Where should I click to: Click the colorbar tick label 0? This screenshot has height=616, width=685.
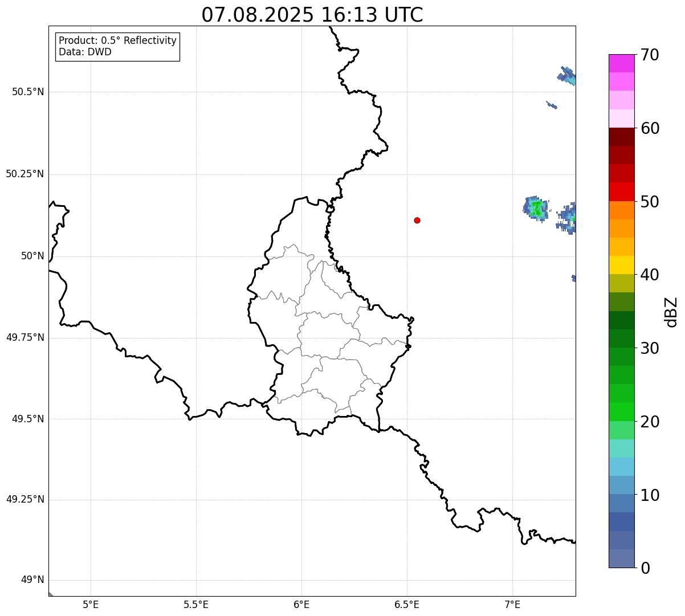pos(645,568)
